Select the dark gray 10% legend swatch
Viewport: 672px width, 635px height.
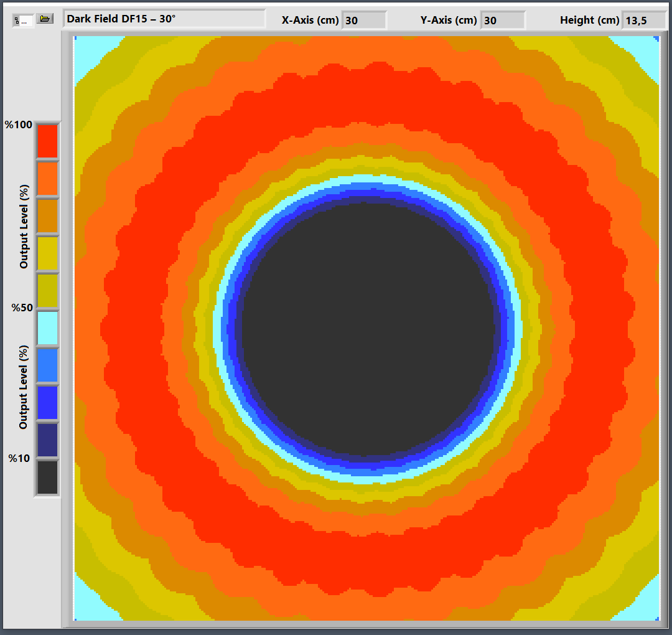[47, 477]
